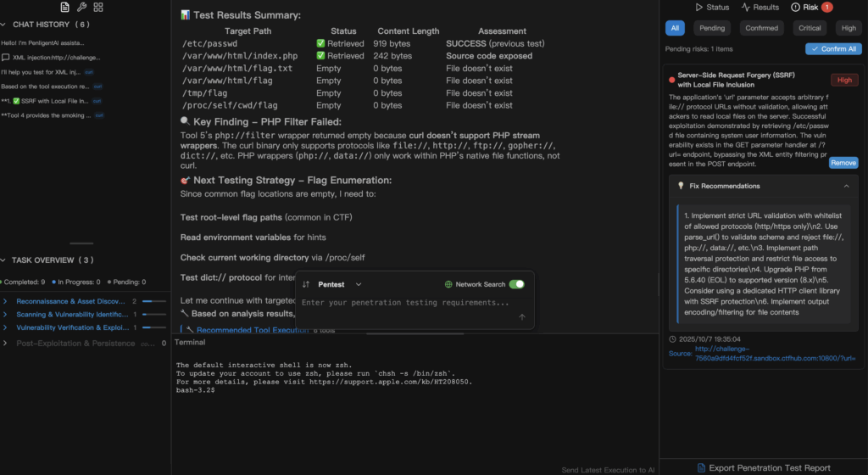This screenshot has width=868, height=475.
Task: Click the Scanning & Vulnerability progress bar
Action: [x=153, y=314]
